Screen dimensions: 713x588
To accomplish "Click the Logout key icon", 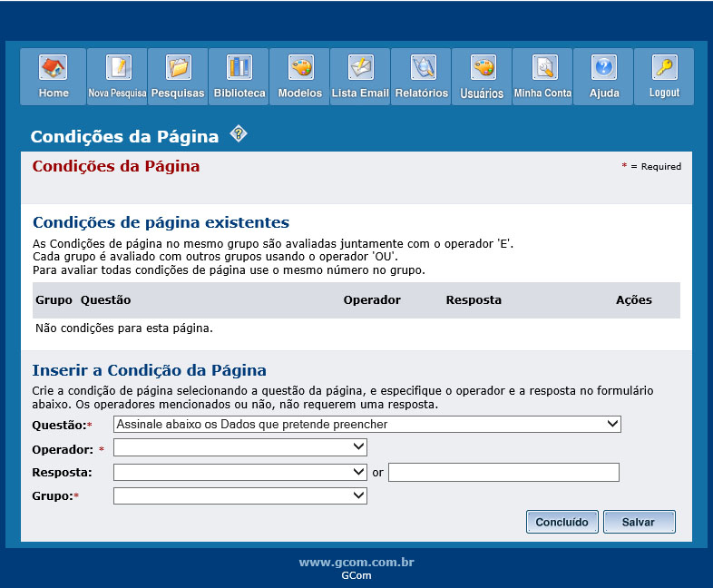I will 664,68.
